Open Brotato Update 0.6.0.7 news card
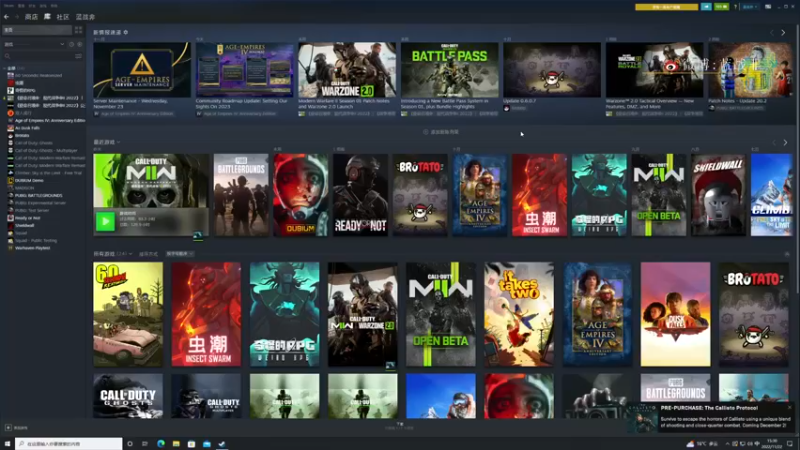This screenshot has width=800, height=450. (552, 70)
